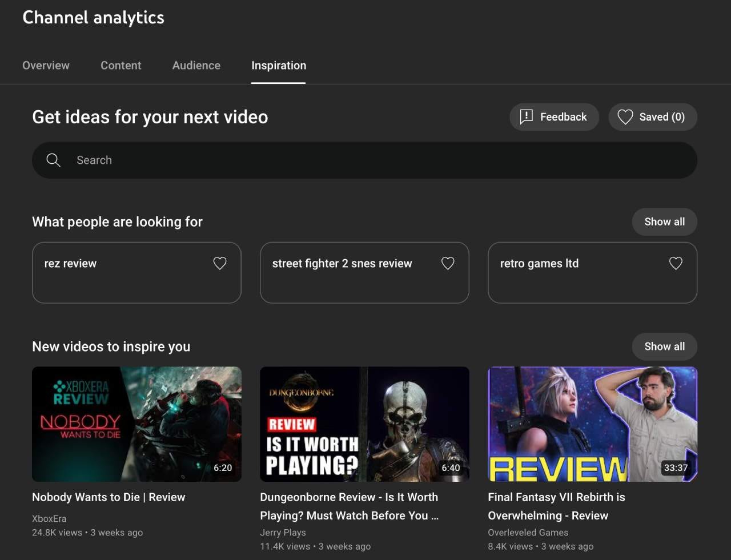The image size is (731, 560).
Task: Click the Jerry Plays channel name
Action: click(x=283, y=533)
